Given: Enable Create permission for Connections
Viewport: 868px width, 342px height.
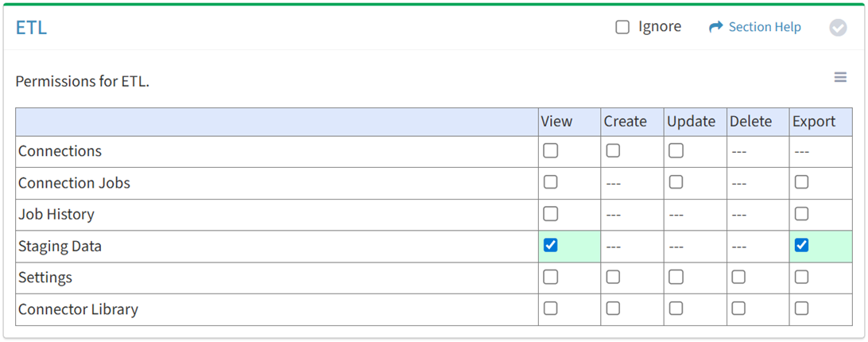Looking at the screenshot, I should coord(613,150).
